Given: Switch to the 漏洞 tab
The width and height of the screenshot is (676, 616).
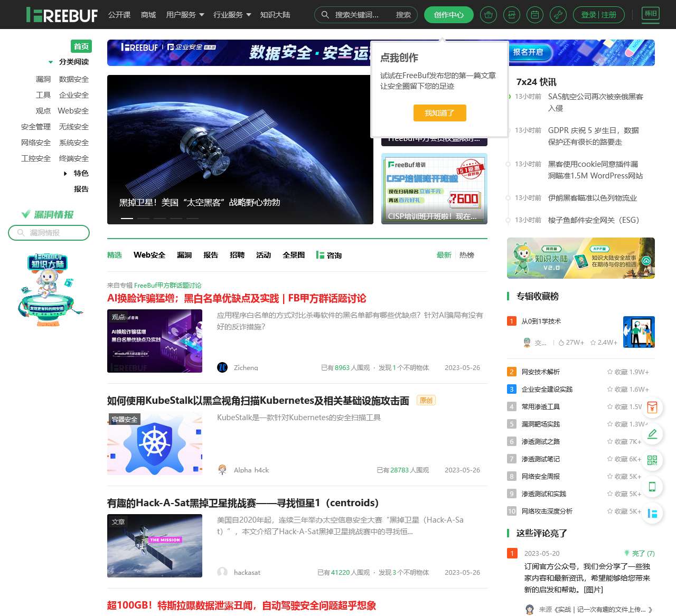Looking at the screenshot, I should [184, 255].
